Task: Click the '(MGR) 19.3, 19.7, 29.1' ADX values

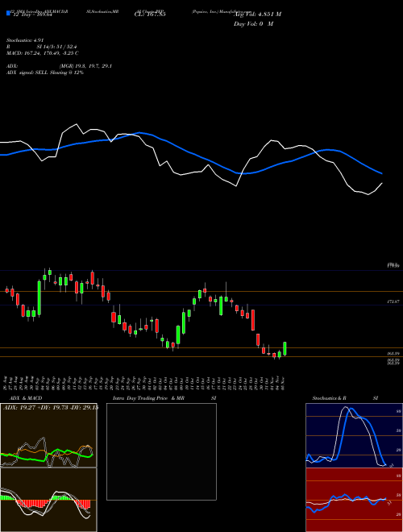Action: pyautogui.click(x=85, y=66)
